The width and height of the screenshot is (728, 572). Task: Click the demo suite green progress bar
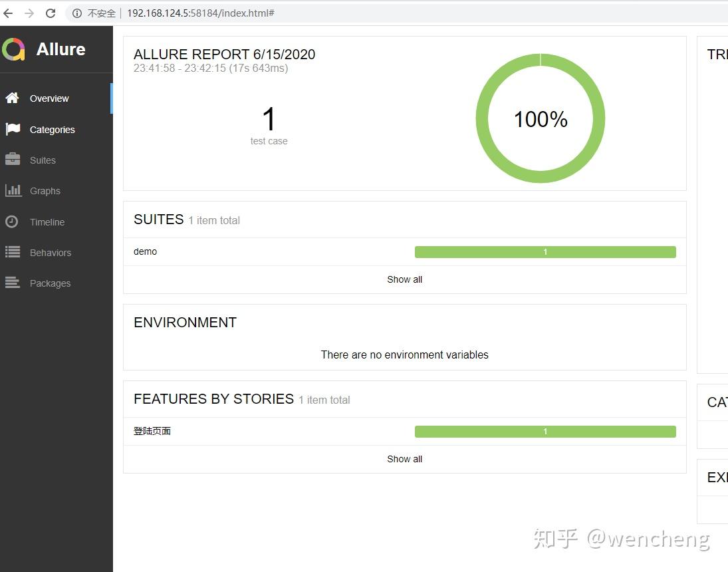545,252
